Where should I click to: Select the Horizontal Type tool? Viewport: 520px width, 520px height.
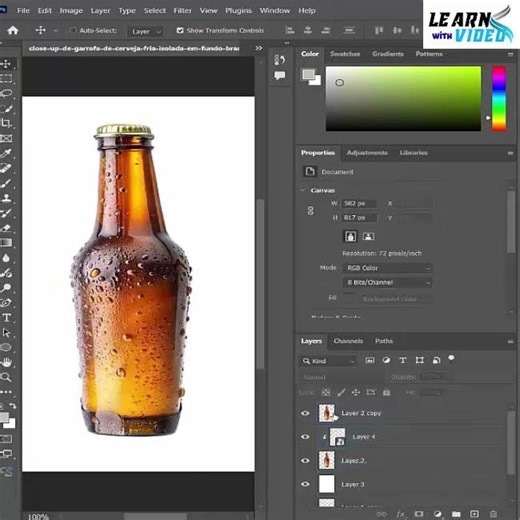6,318
